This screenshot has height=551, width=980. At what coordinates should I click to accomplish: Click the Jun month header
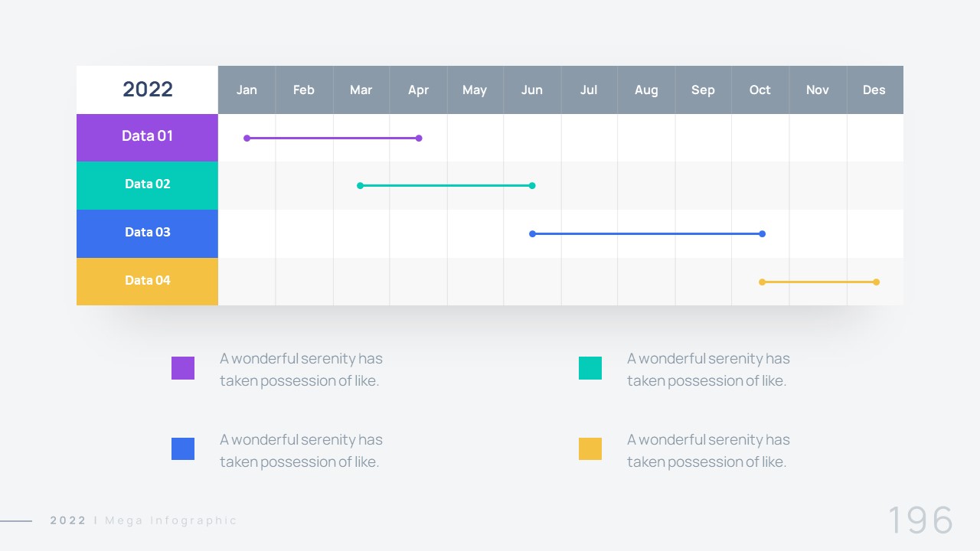532,90
